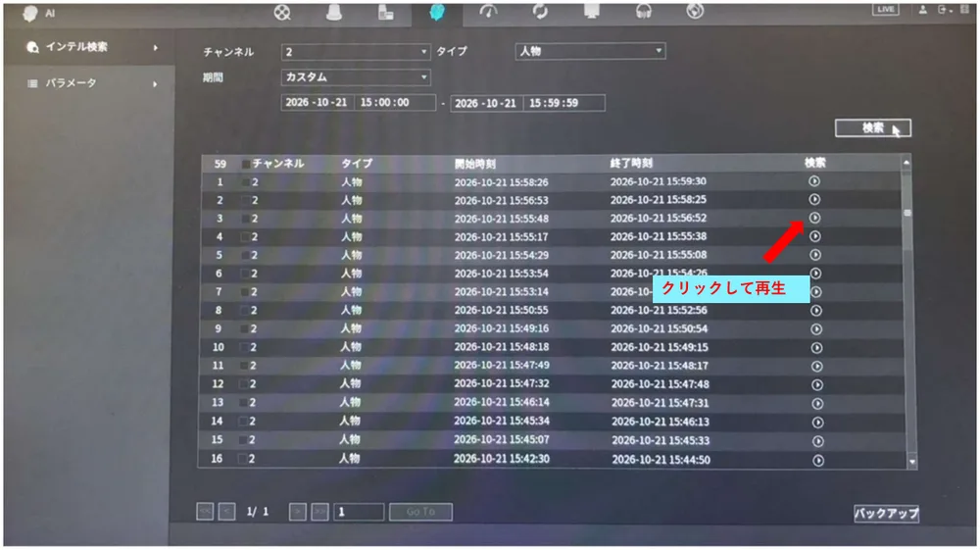Image resolution: width=980 pixels, height=550 pixels.
Task: Check the checkbox for row 8
Action: 246,311
